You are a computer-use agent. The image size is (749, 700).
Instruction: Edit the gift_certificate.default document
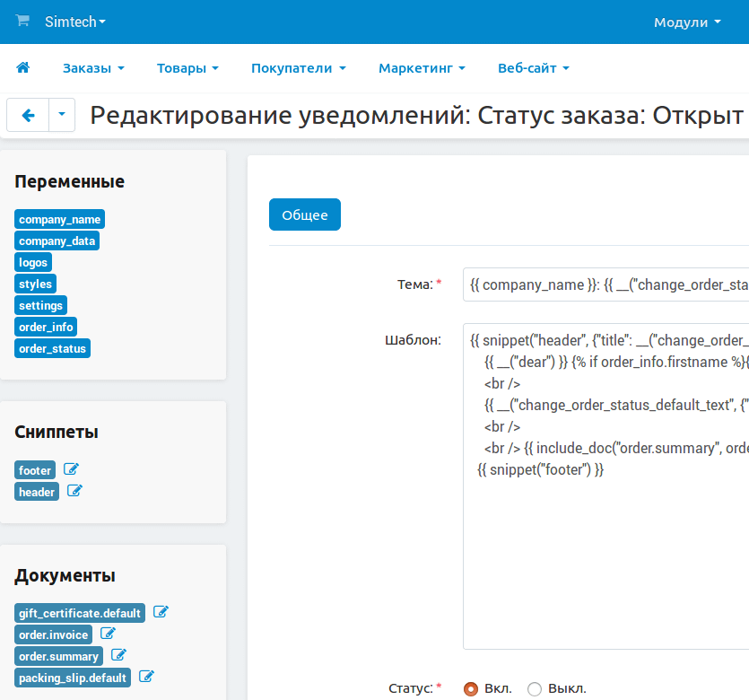(x=161, y=611)
